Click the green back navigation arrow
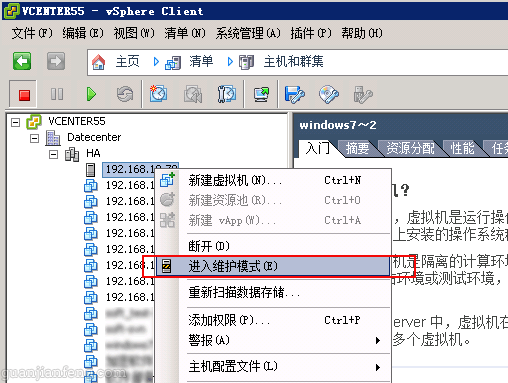 click(x=22, y=61)
